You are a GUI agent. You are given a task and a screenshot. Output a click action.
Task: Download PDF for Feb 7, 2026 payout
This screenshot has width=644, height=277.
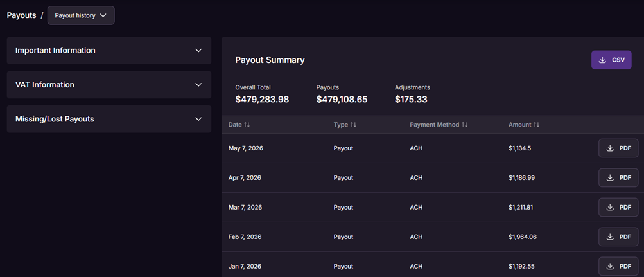(618, 237)
